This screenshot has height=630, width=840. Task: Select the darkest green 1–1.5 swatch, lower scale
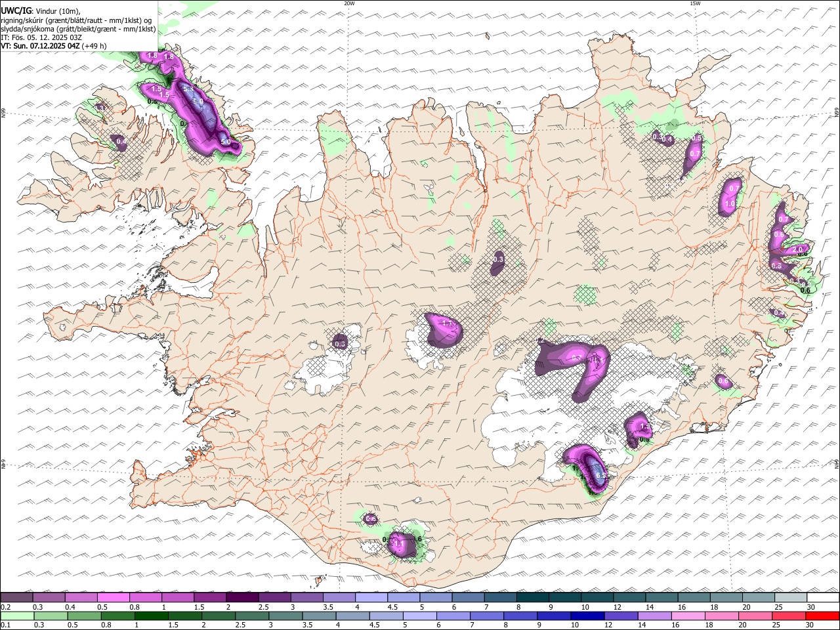pos(152,616)
